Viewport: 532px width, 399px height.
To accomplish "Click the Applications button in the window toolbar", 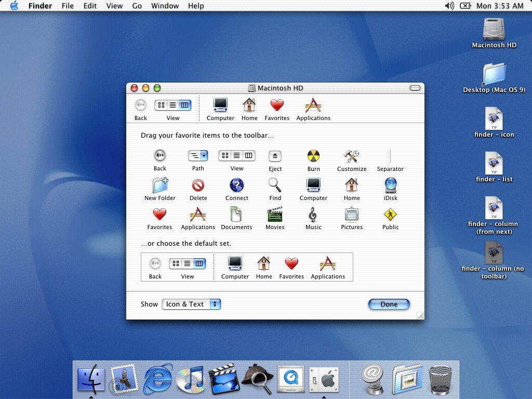I will (x=313, y=105).
